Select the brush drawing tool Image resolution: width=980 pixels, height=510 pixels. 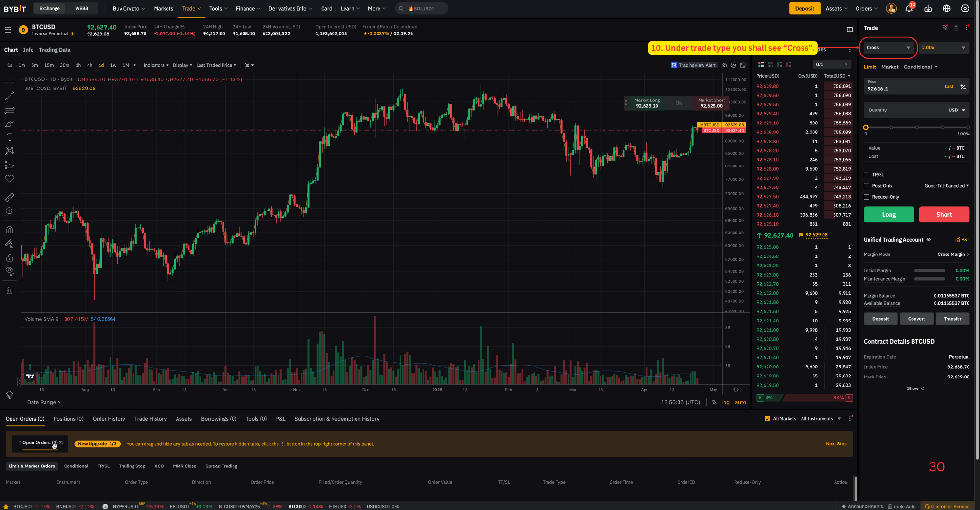[10, 124]
